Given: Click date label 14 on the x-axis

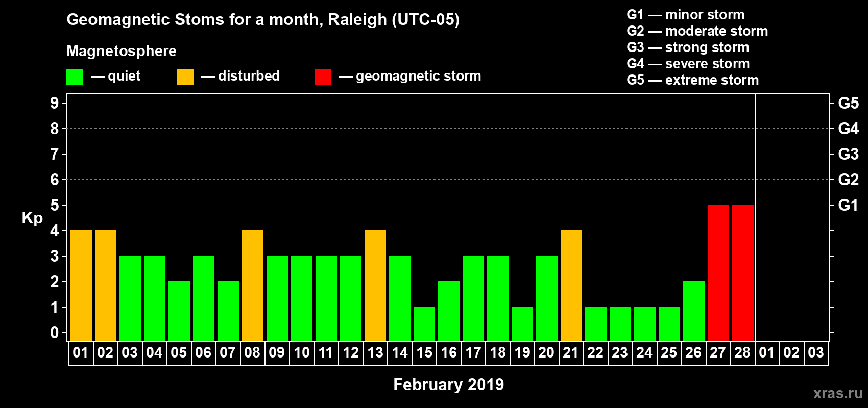Looking at the screenshot, I should 400,353.
